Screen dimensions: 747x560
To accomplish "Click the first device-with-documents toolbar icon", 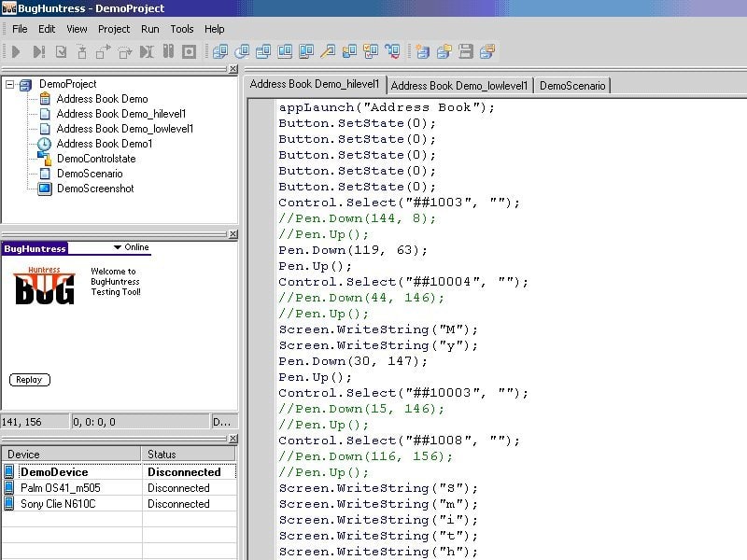I will [x=220, y=51].
